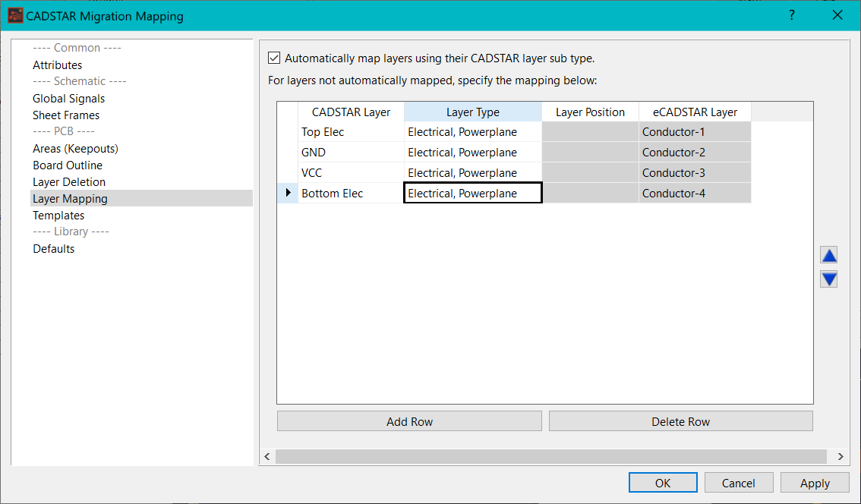
Task: Click the row selector for Bottom Elec
Action: point(288,193)
